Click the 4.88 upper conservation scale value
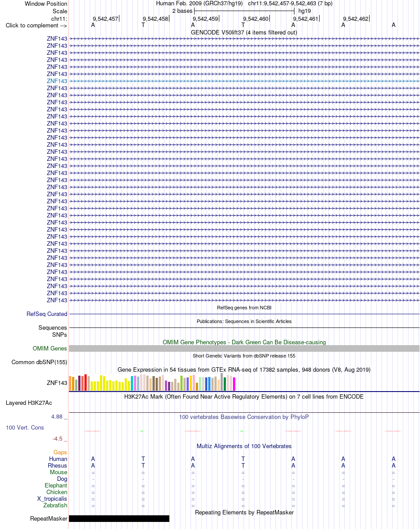 click(x=57, y=417)
